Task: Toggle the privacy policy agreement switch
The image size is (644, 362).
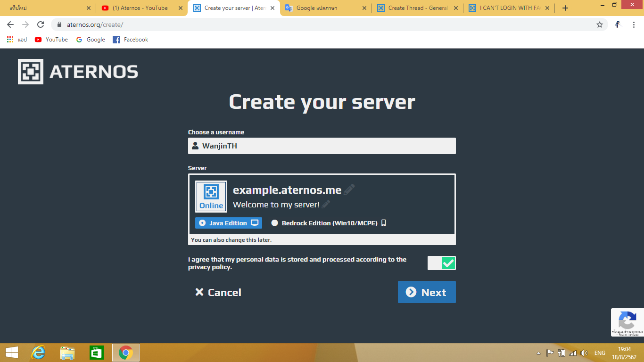Action: 441,263
